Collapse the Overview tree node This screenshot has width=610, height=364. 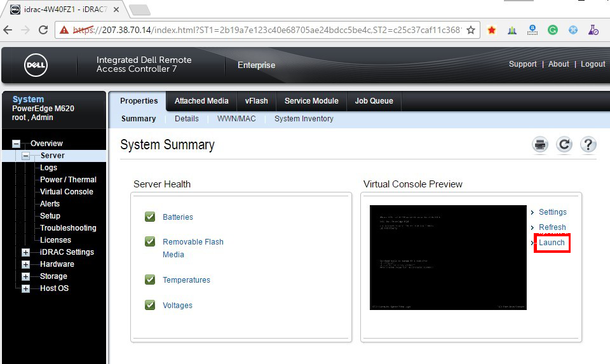point(16,144)
